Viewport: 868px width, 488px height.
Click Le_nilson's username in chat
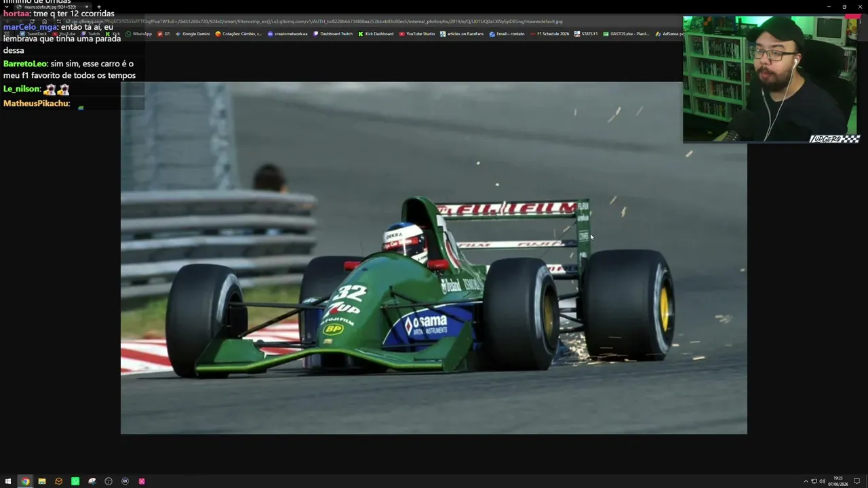[x=21, y=89]
